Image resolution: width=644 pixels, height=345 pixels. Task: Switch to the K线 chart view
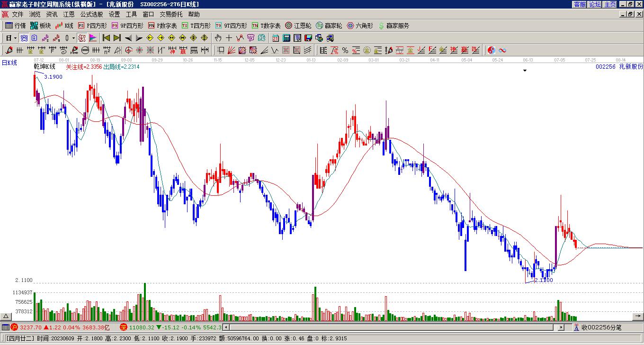coord(64,26)
